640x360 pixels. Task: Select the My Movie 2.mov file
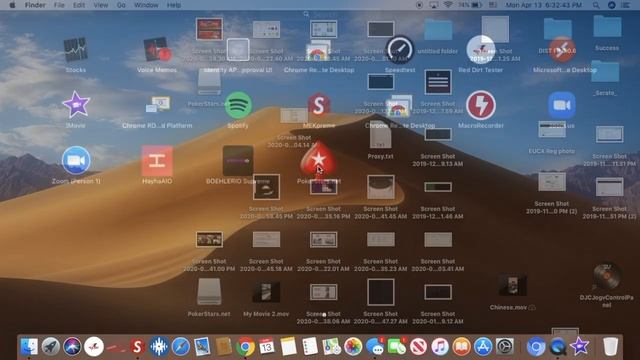[266, 292]
